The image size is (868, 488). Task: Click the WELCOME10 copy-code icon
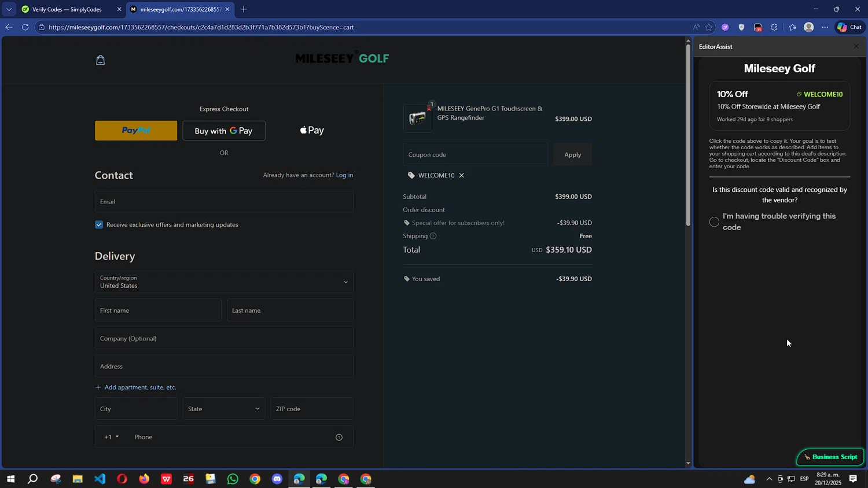[799, 94]
